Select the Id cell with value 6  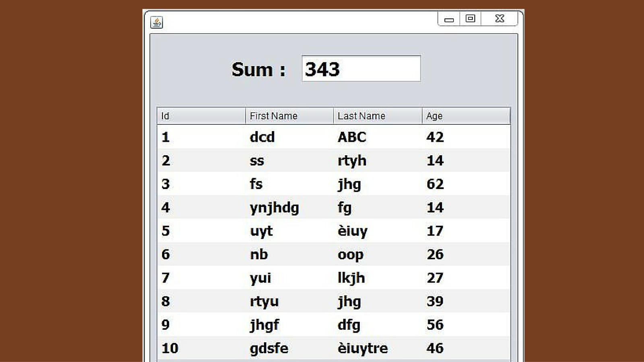201,254
